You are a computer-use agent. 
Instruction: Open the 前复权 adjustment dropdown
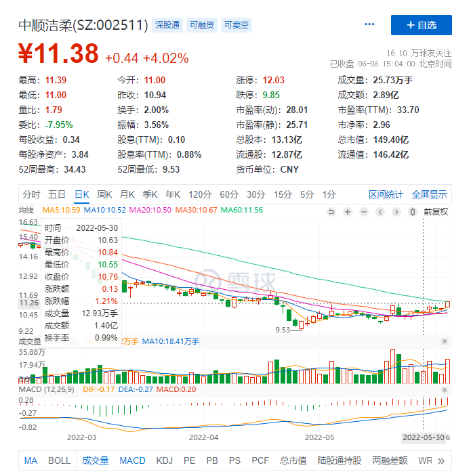click(436, 212)
